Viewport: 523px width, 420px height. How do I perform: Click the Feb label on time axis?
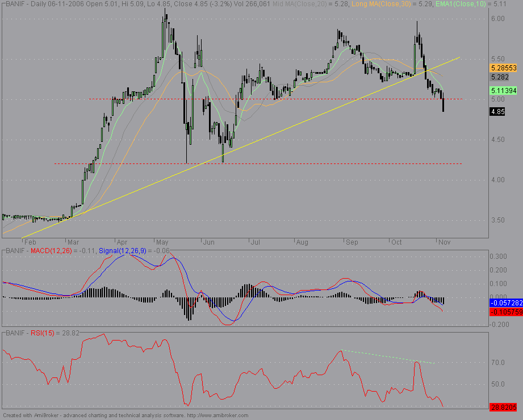(x=30, y=242)
